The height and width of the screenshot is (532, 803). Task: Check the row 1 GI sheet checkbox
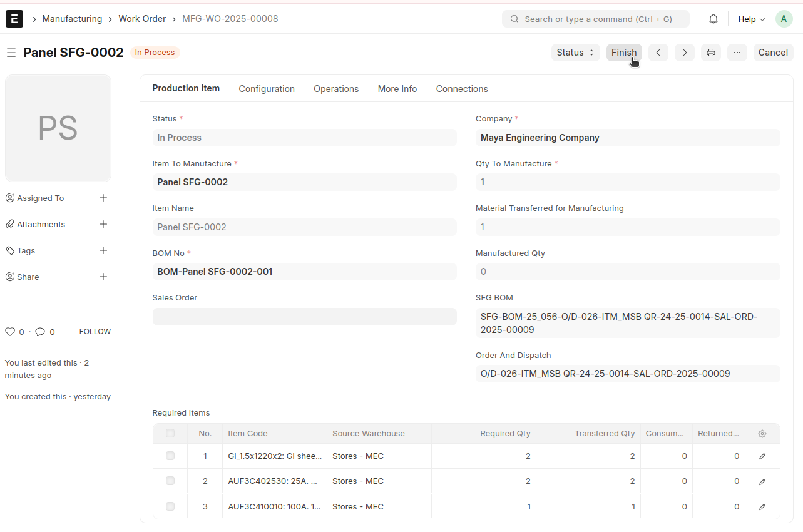pos(170,456)
